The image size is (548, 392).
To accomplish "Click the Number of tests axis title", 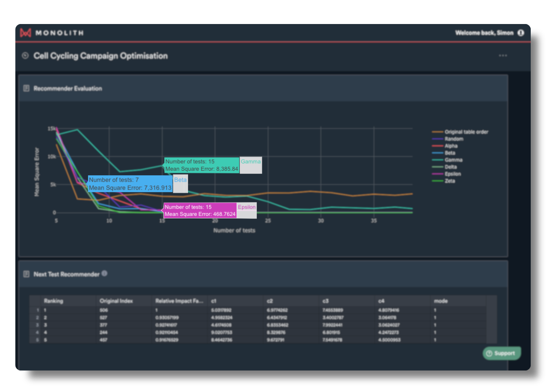I will [234, 231].
